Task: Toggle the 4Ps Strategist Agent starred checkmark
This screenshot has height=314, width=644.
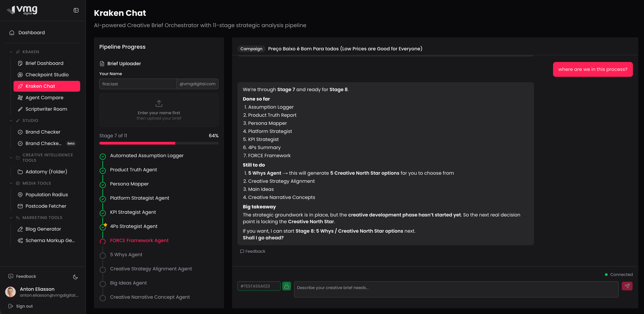Action: pos(103,227)
